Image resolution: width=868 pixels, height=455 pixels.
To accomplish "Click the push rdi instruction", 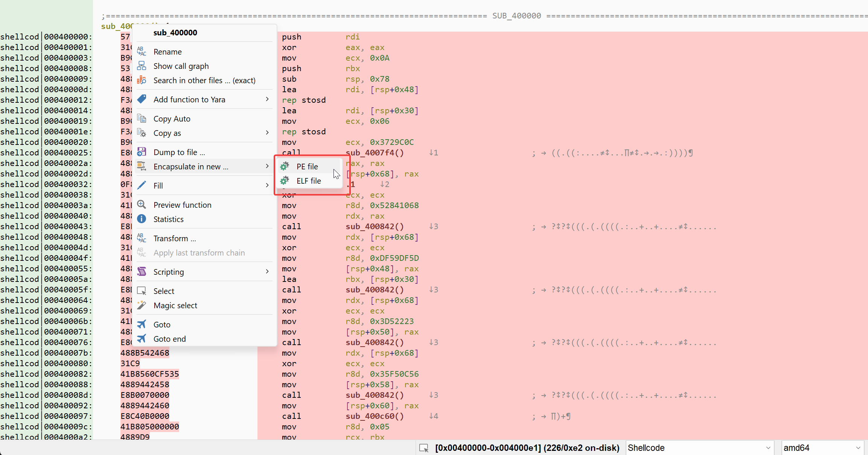I will tap(321, 37).
